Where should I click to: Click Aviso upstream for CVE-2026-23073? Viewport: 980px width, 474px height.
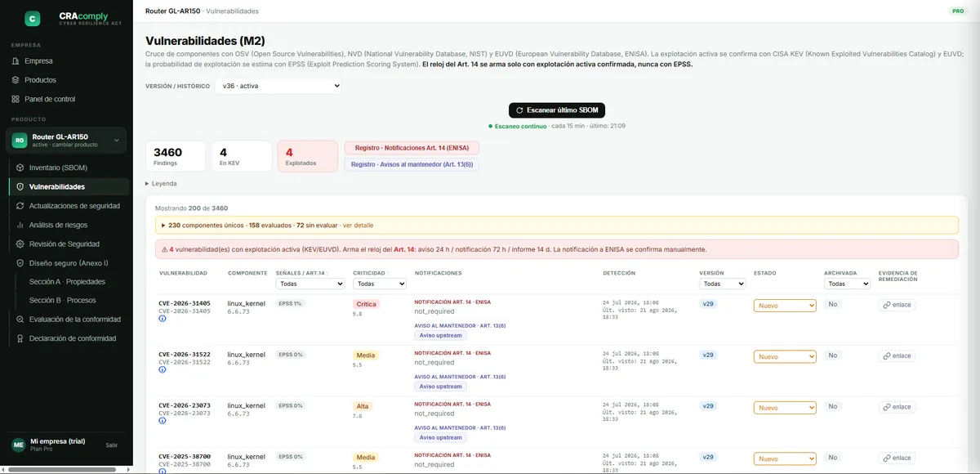tap(440, 437)
